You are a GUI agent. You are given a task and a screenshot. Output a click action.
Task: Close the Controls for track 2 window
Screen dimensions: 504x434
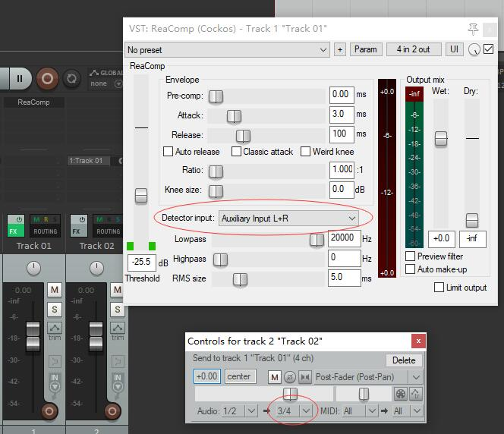[418, 341]
